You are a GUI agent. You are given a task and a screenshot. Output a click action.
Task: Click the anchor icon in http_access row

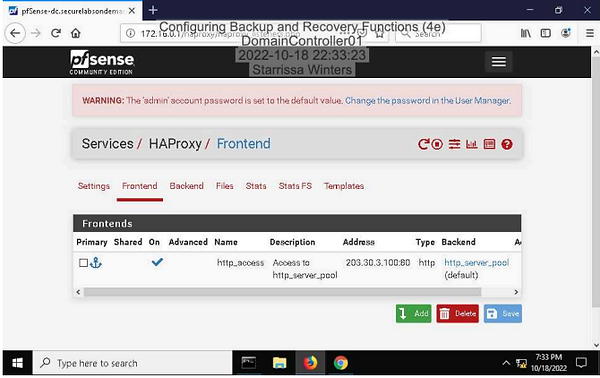point(96,263)
